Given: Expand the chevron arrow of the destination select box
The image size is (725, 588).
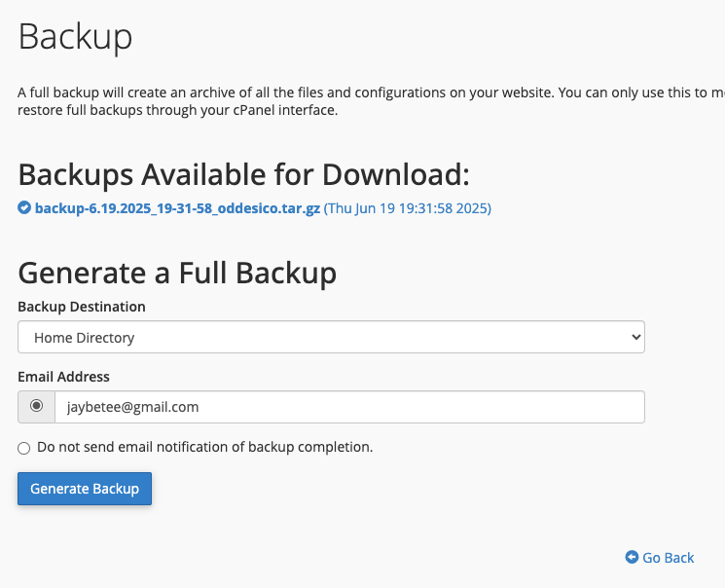Looking at the screenshot, I should point(636,337).
